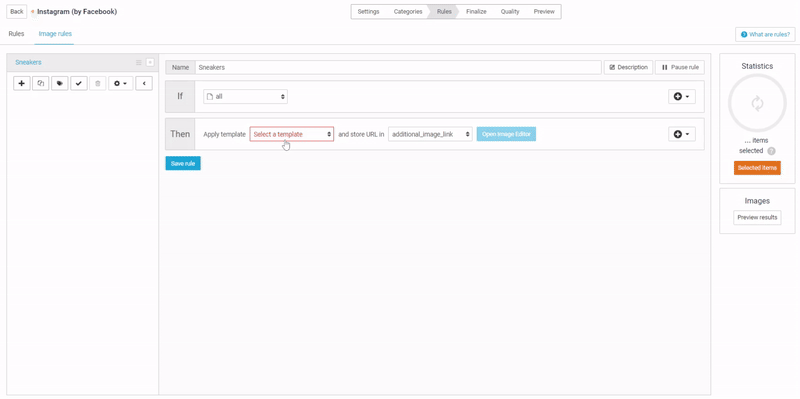
Task: Add a new rule with plus icon
Action: pos(21,83)
